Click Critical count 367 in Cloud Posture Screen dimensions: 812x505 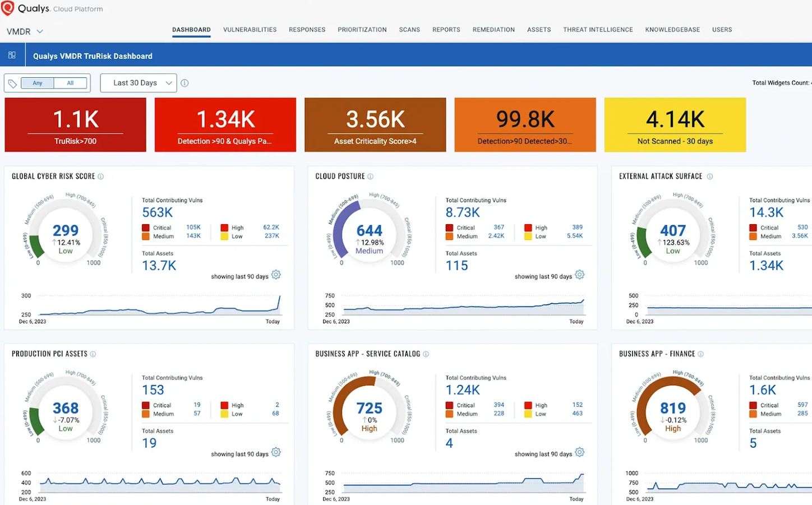coord(499,228)
